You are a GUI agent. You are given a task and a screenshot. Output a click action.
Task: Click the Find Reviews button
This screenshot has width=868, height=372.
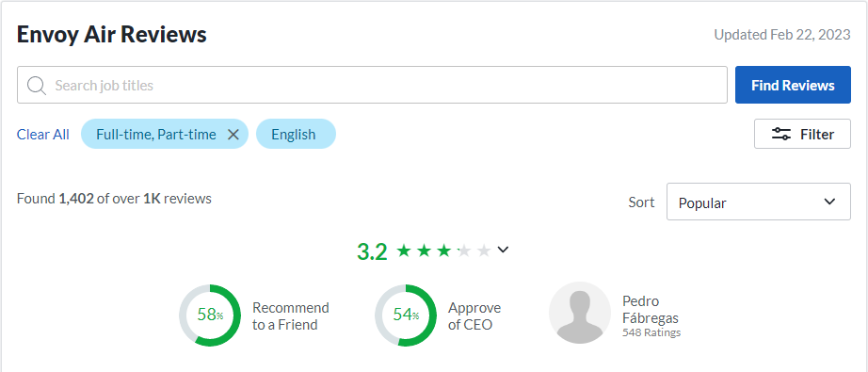[x=793, y=86]
